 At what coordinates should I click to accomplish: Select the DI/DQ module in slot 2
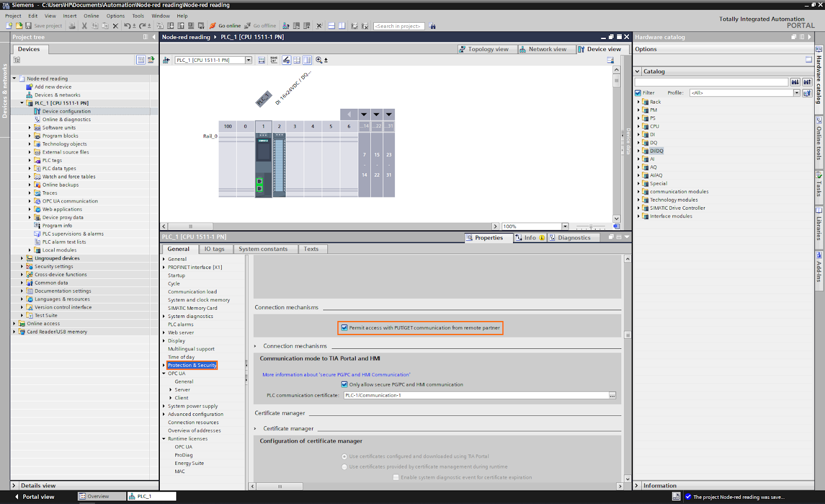(x=279, y=165)
